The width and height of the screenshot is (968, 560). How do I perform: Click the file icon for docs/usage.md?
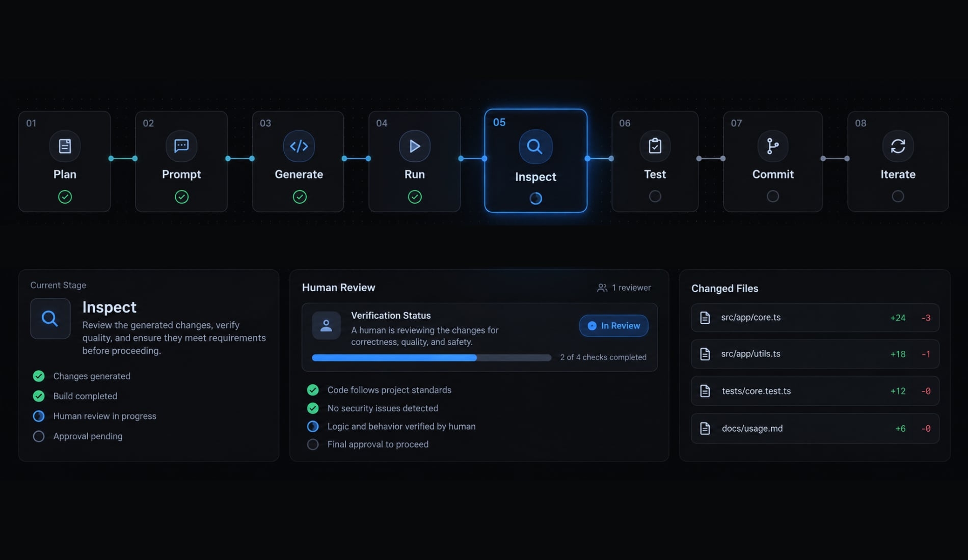(x=705, y=429)
